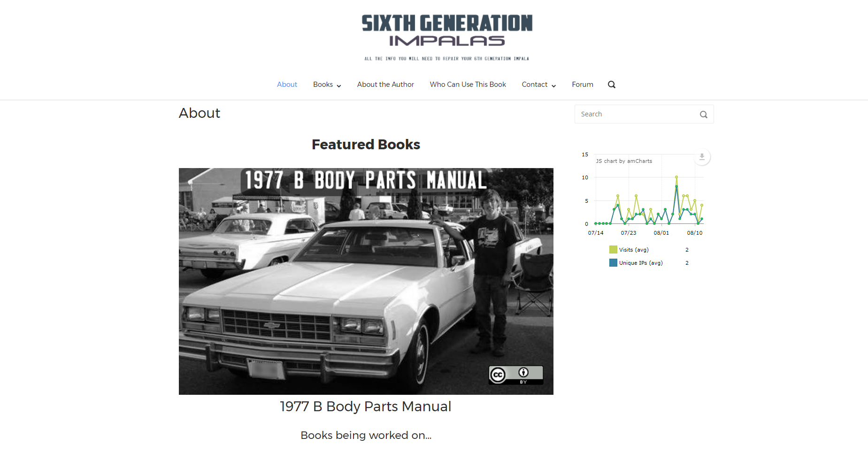
Task: Toggle the Visits (avg) legend label
Action: 634,250
